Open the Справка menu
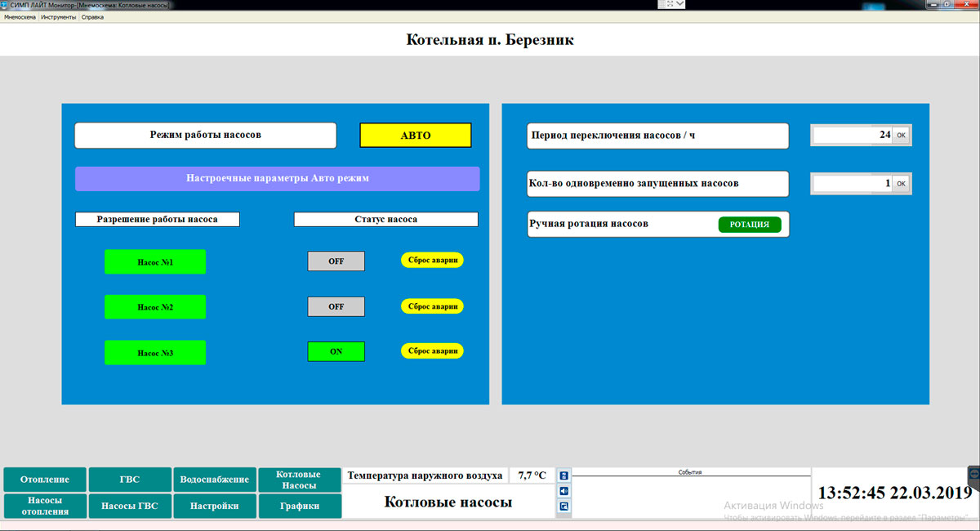980x531 pixels. click(x=92, y=16)
